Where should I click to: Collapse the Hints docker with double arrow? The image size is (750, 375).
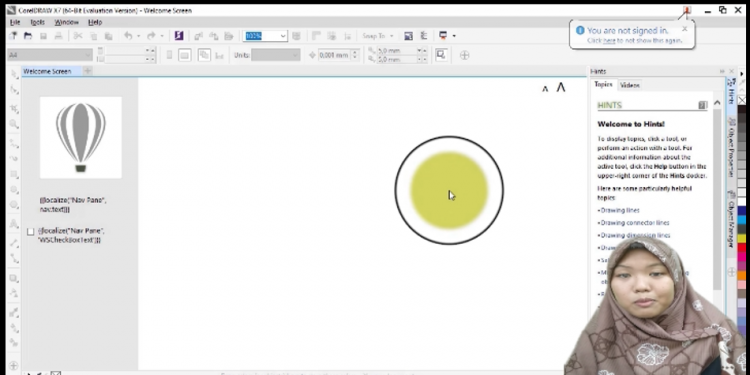[x=722, y=71]
